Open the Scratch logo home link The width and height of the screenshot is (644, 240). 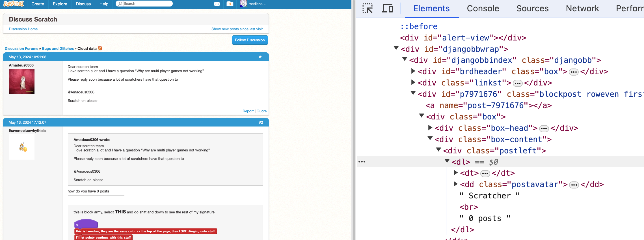[x=14, y=4]
